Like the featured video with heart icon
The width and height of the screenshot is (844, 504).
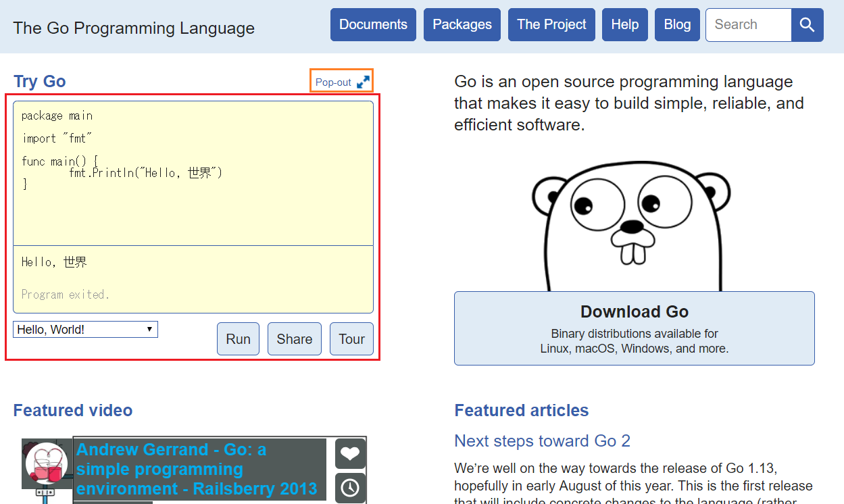tap(350, 454)
